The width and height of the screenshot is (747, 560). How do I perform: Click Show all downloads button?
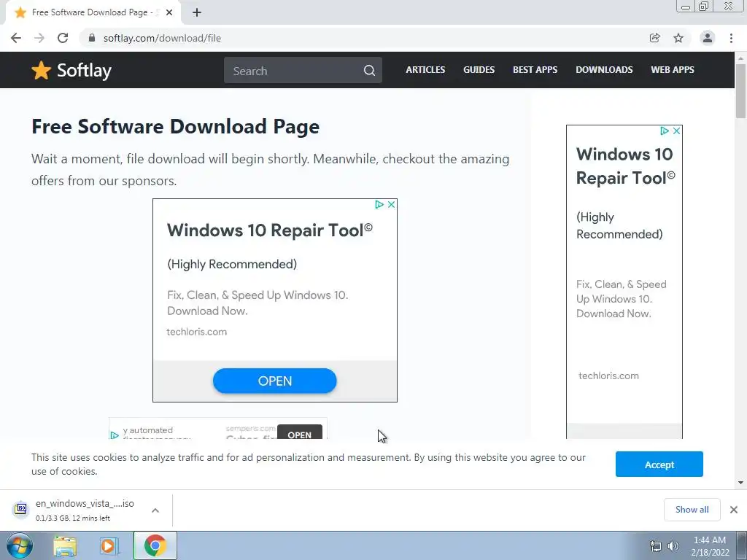692,510
